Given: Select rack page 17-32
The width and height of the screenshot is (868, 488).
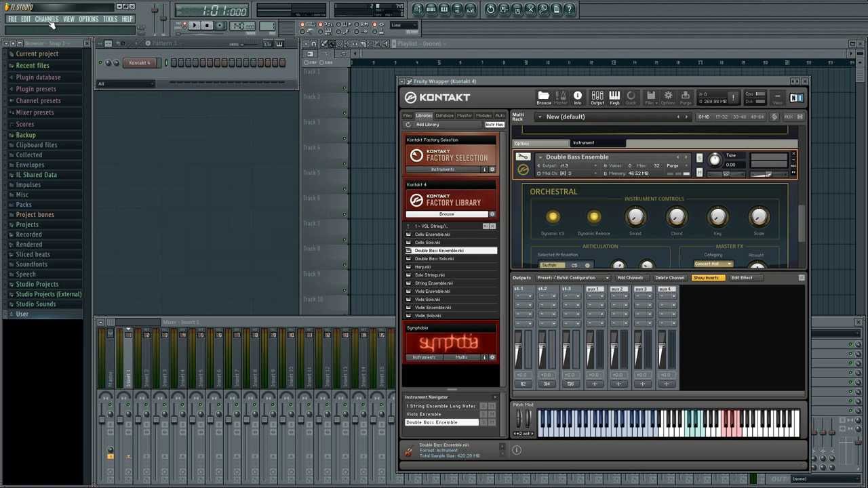Looking at the screenshot, I should (722, 117).
